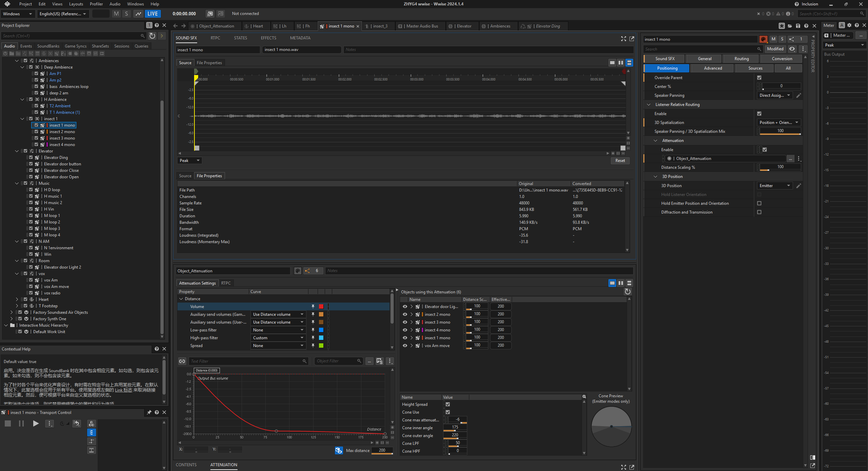Enable Diffraction and Transmission checkbox

[x=759, y=212]
